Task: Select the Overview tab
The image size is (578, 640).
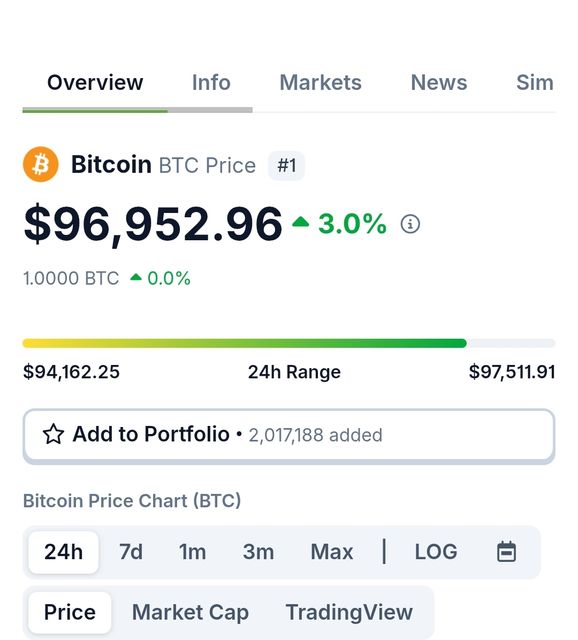Action: coord(95,82)
